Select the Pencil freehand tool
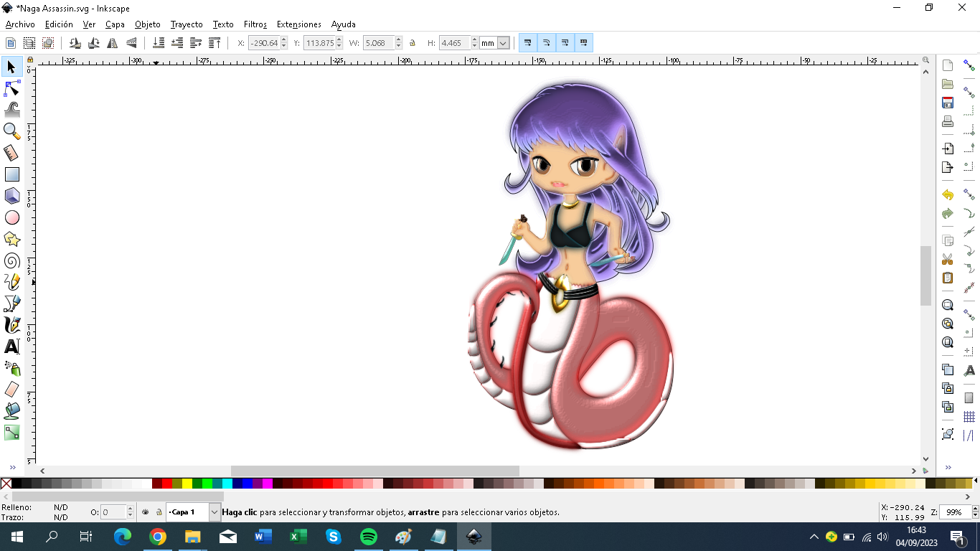Screen dimensions: 980x551 click(x=11, y=282)
